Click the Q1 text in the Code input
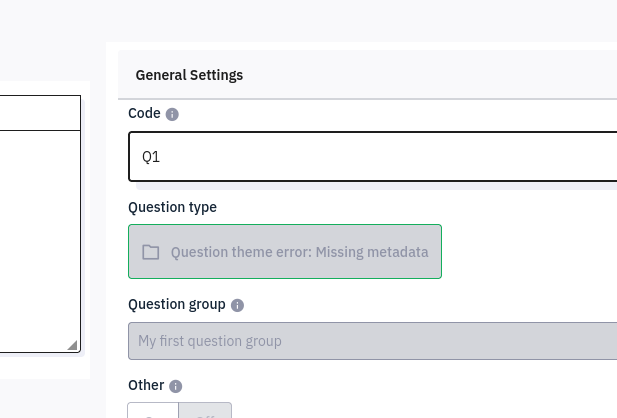This screenshot has width=617, height=418. (151, 157)
